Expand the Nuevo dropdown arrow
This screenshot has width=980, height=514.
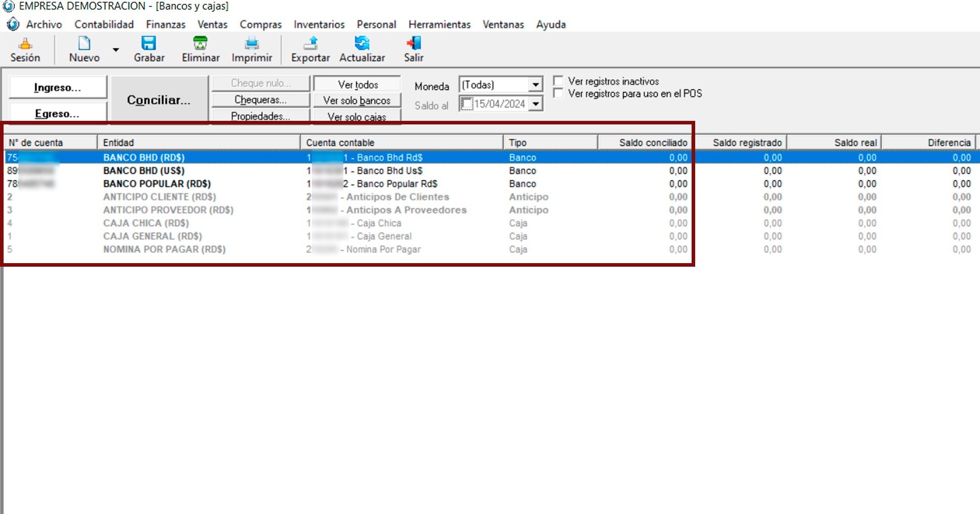pyautogui.click(x=116, y=50)
